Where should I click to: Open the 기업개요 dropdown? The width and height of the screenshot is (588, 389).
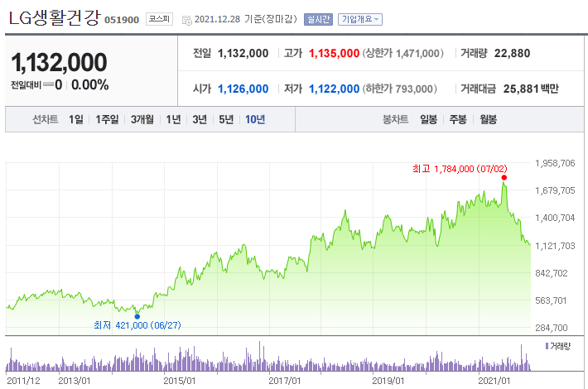point(360,19)
